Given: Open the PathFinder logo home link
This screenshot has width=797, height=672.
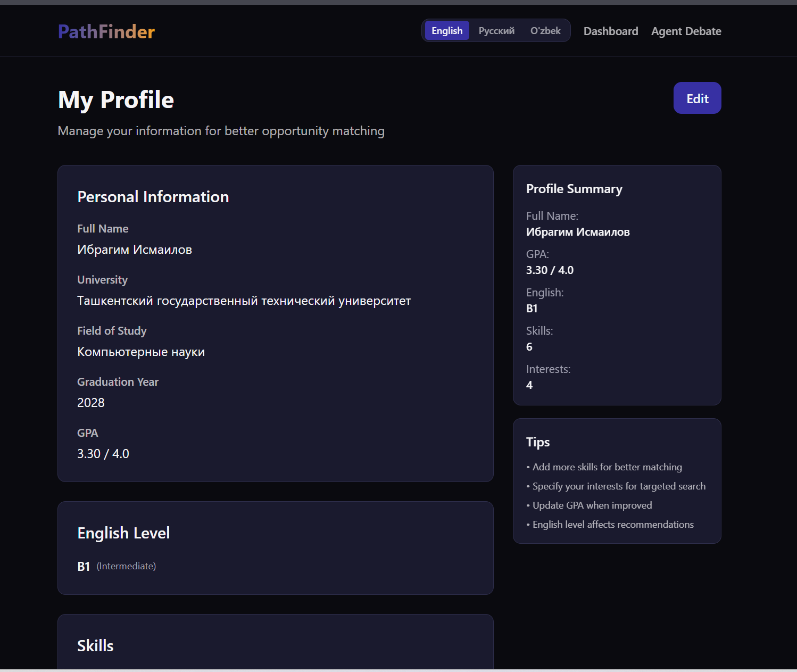Looking at the screenshot, I should click(106, 32).
